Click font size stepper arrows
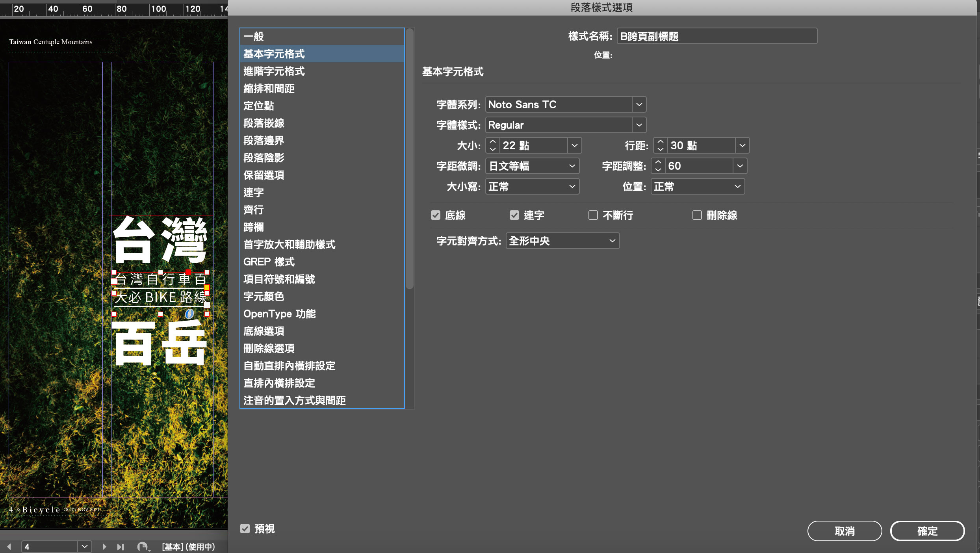The height and width of the screenshot is (553, 980). pos(493,145)
